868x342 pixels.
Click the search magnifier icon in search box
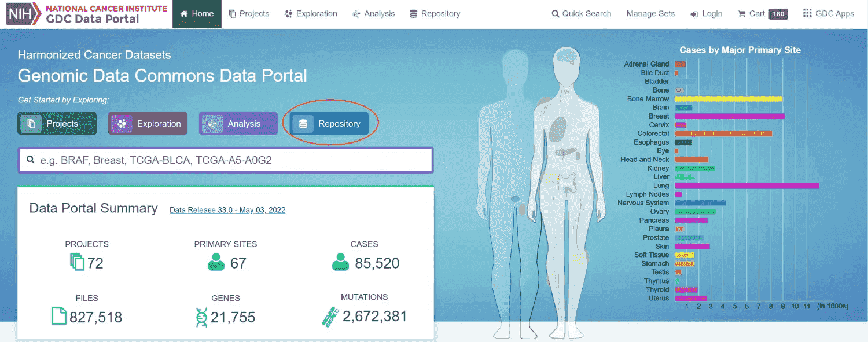[x=30, y=160]
